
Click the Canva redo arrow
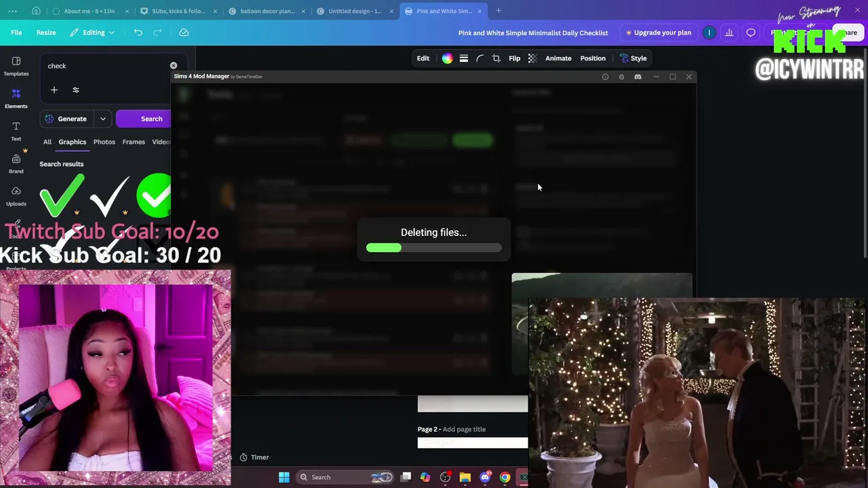(x=157, y=33)
